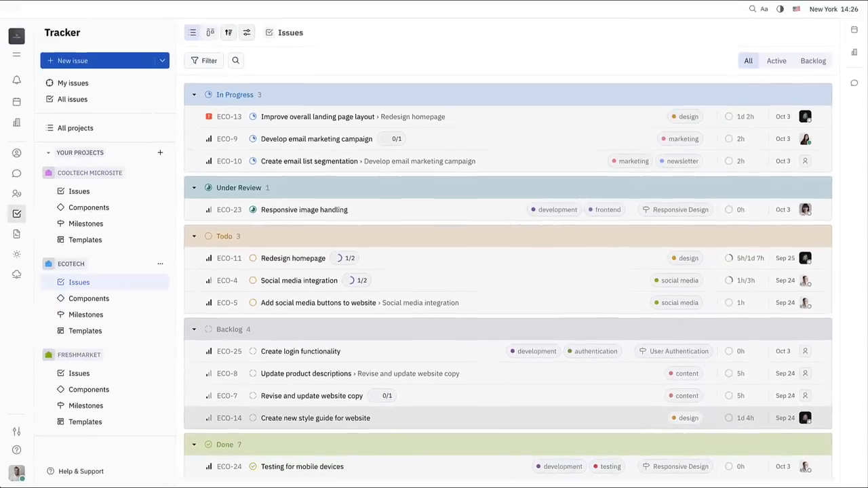Toggle dark theme icon in top bar
The width and height of the screenshot is (868, 488).
point(780,9)
